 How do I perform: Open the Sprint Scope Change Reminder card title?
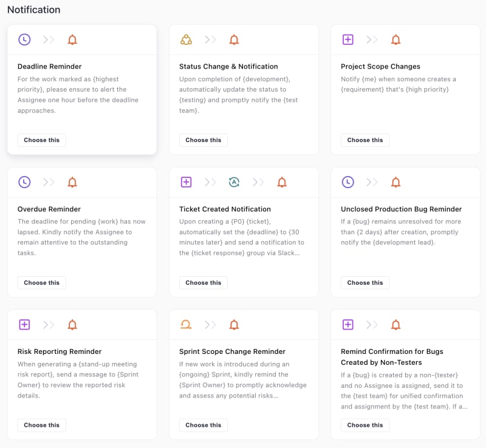232,351
